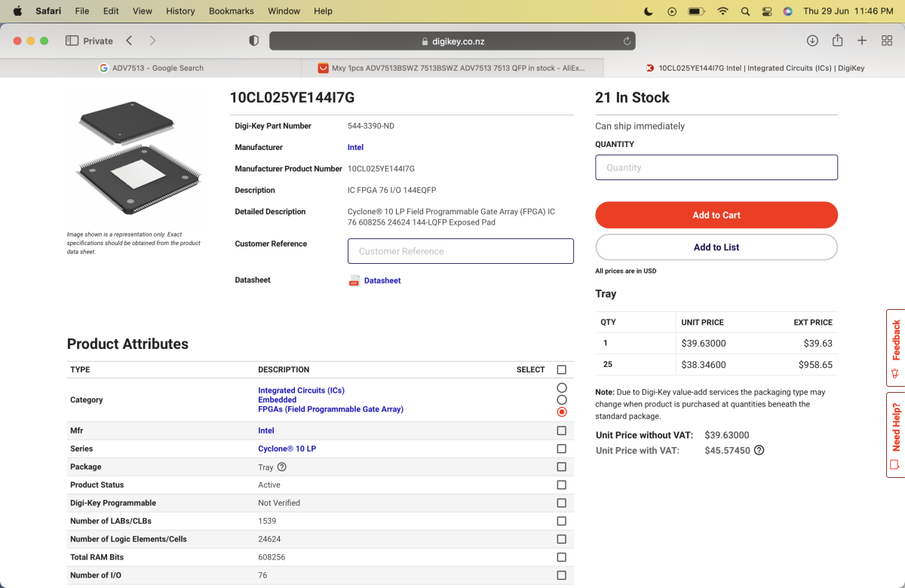Viewport: 905px width, 588px height.
Task: Open the Cyclone 10 LP series link
Action: click(x=287, y=449)
